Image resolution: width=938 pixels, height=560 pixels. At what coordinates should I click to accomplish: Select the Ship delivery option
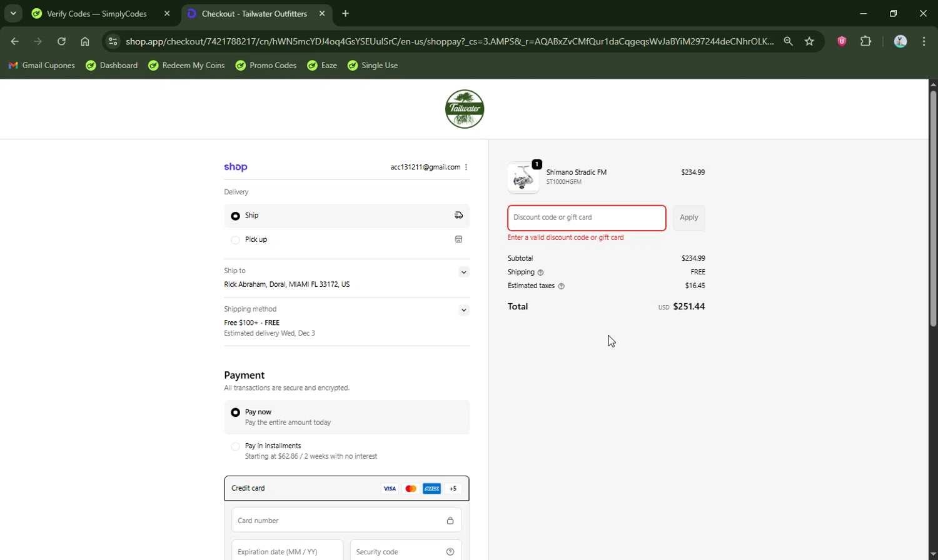pos(235,216)
